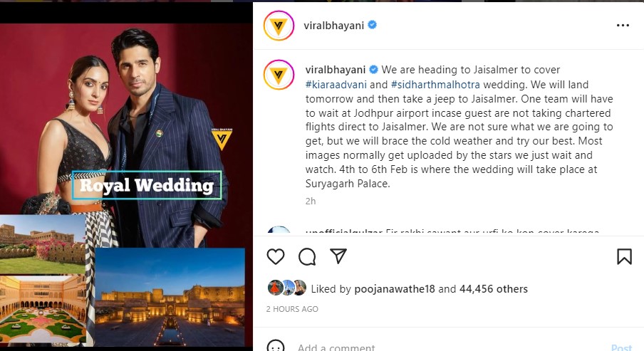View poojanawathe18's profile from likes

click(394, 289)
